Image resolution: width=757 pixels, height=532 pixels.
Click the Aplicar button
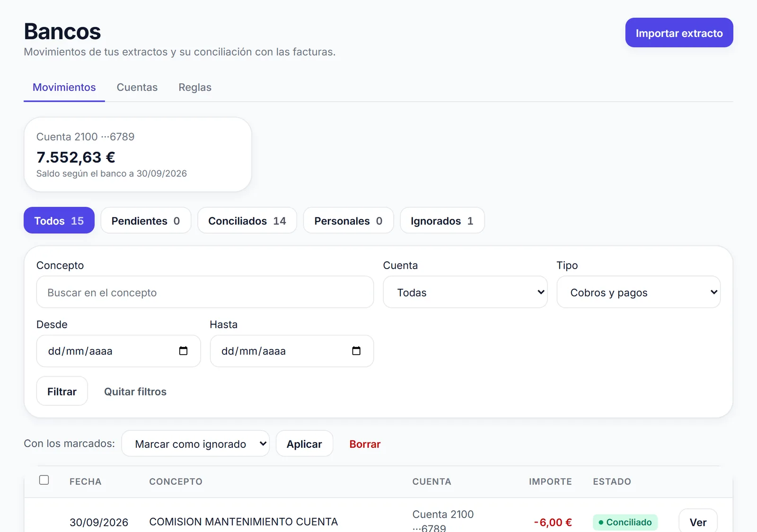[304, 444]
